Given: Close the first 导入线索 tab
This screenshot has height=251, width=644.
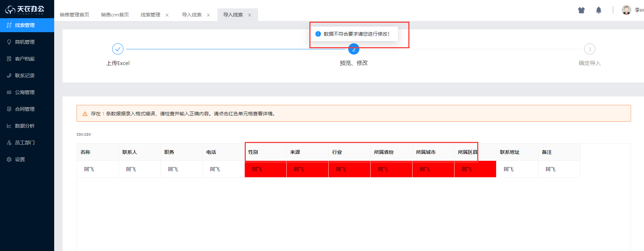Looking at the screenshot, I should [x=208, y=15].
